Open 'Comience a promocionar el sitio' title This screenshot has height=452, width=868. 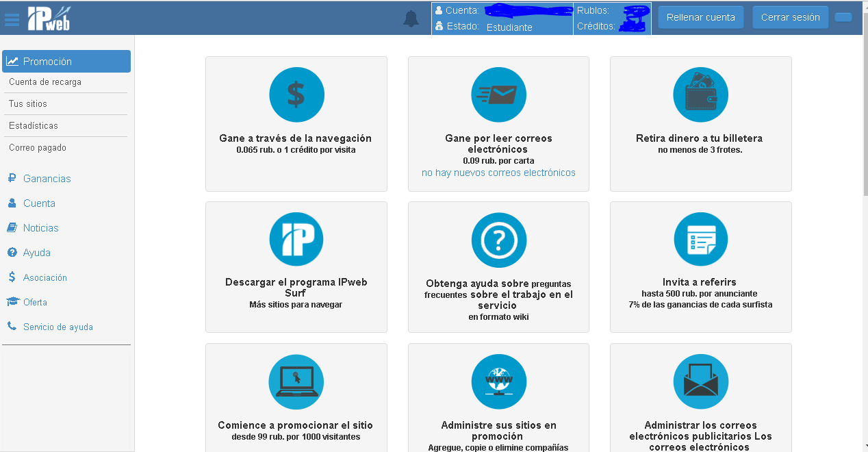pos(296,425)
